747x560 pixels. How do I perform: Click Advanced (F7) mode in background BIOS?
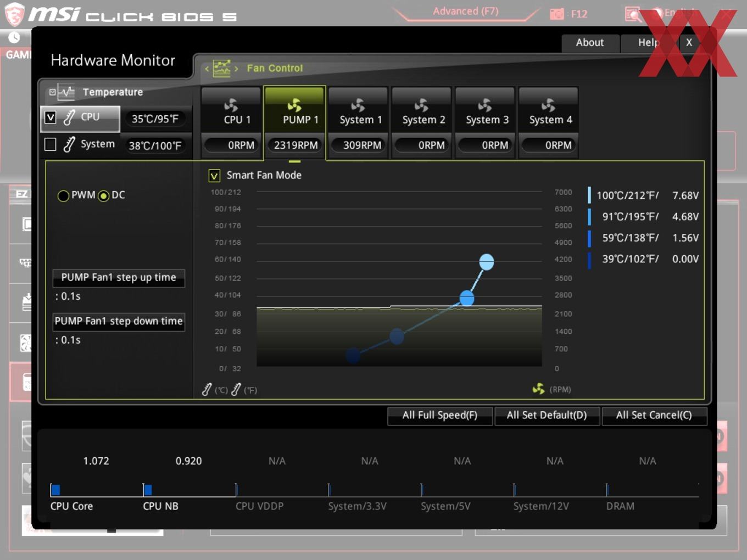coord(466,12)
